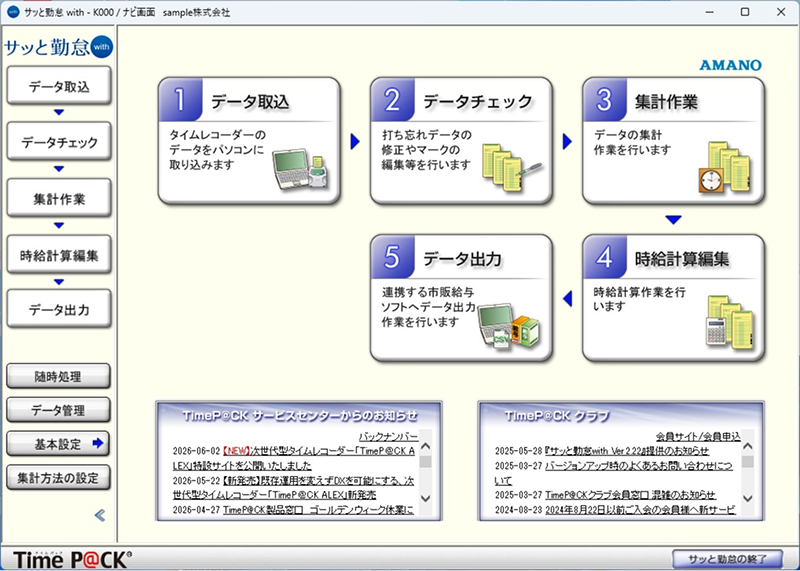Click the blue number 3 icon

[x=605, y=100]
